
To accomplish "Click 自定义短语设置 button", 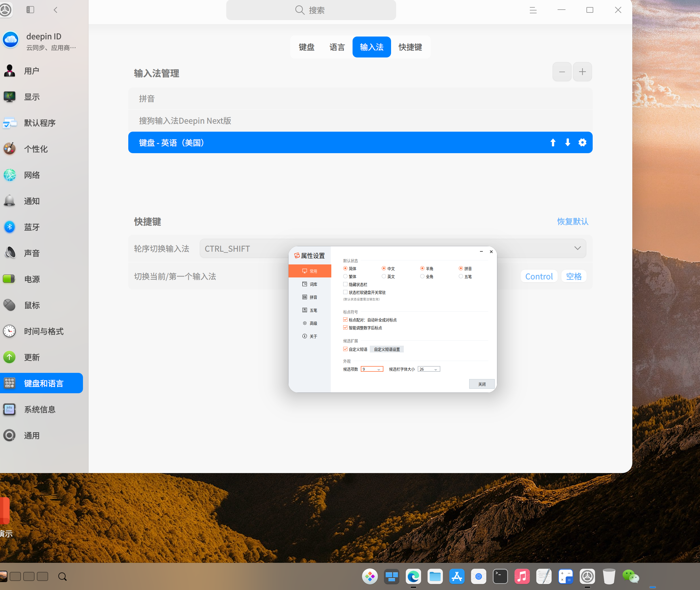I will (387, 349).
